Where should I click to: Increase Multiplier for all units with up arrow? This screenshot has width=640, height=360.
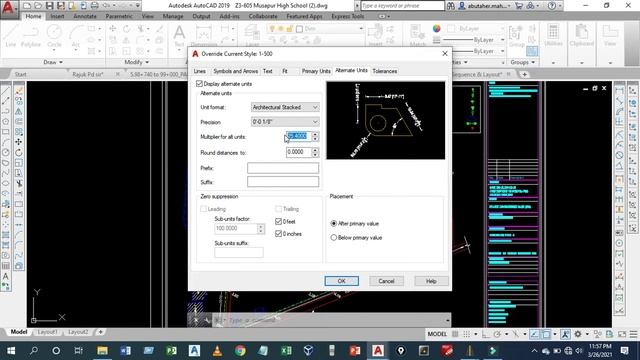315,134
